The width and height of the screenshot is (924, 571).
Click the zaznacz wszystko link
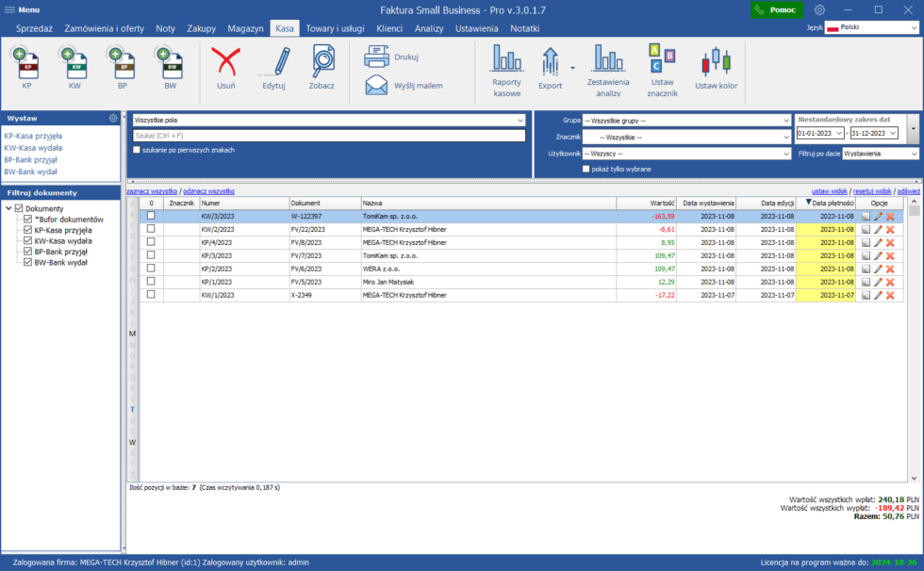point(152,191)
